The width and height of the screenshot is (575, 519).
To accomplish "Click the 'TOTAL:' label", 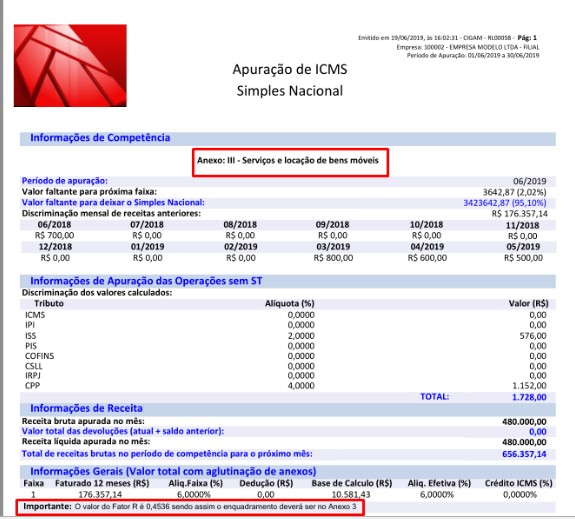I will (x=435, y=396).
